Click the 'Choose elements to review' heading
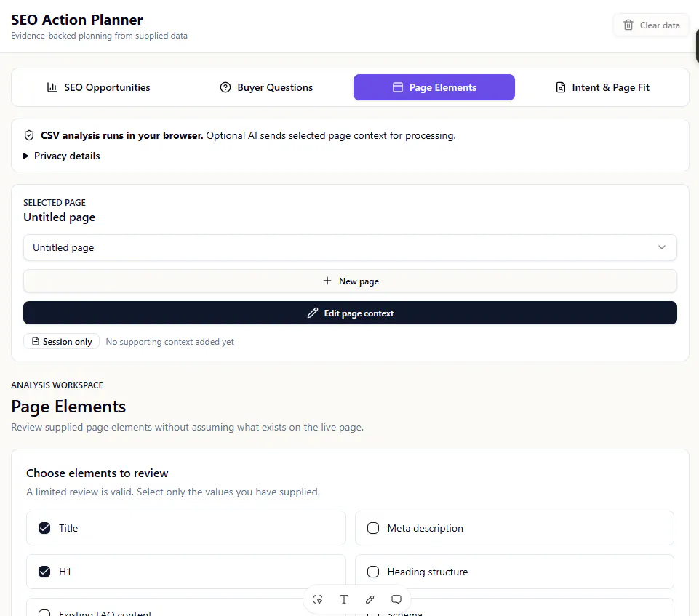This screenshot has width=699, height=616. [x=97, y=473]
